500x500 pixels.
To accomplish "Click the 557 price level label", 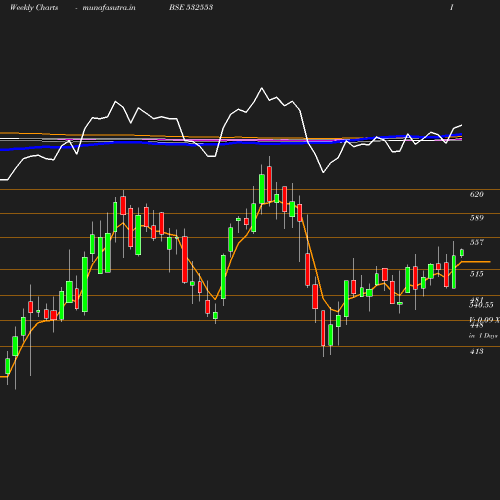I will [x=477, y=242].
